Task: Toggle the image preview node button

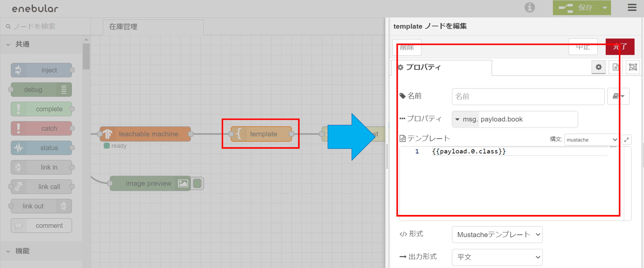Action: pos(197,183)
